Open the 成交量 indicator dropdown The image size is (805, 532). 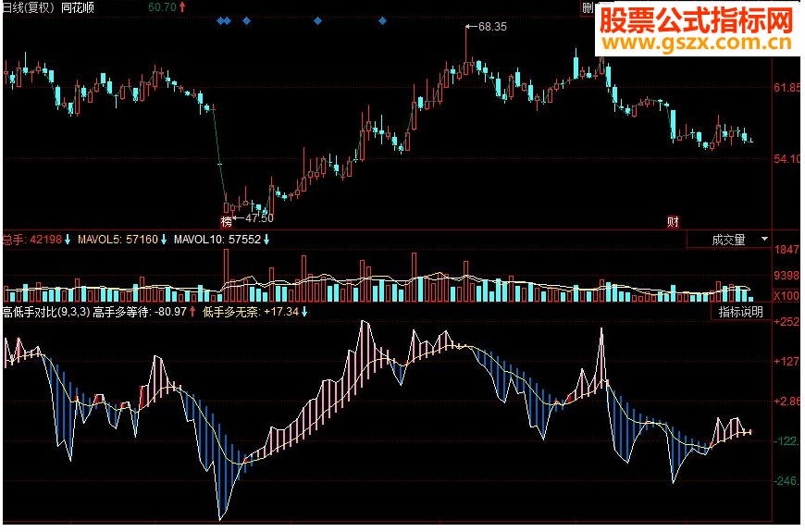729,240
